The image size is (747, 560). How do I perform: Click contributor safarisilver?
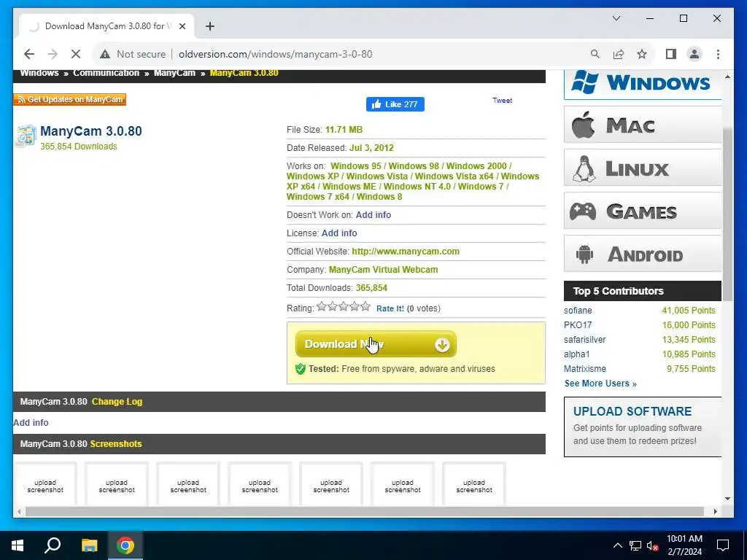584,340
